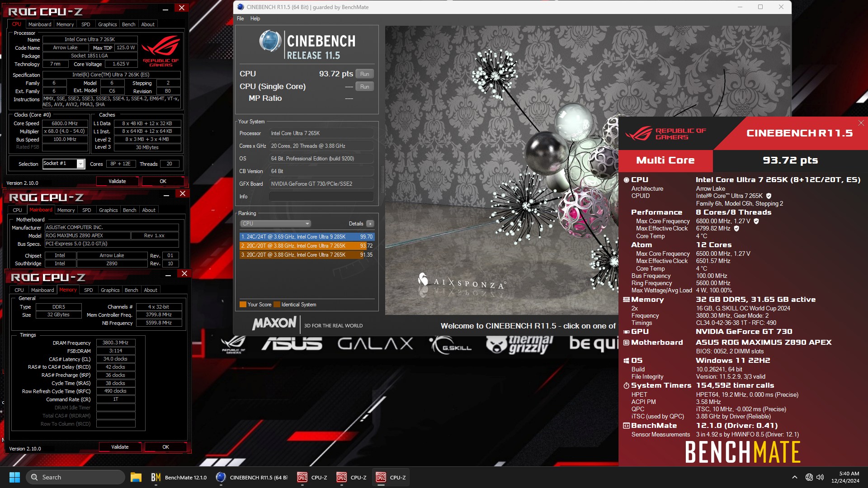Viewport: 868px width, 488px height.
Task: Click the Taskbar Search box
Action: [75, 477]
